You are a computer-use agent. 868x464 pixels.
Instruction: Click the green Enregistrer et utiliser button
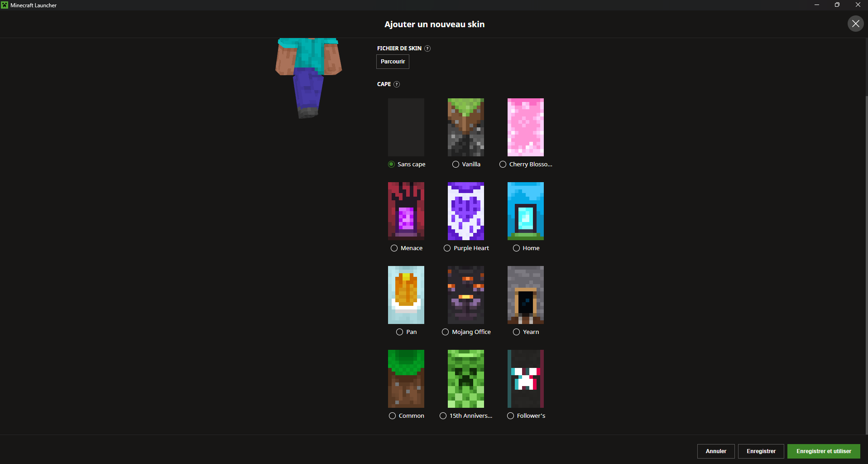pyautogui.click(x=823, y=451)
